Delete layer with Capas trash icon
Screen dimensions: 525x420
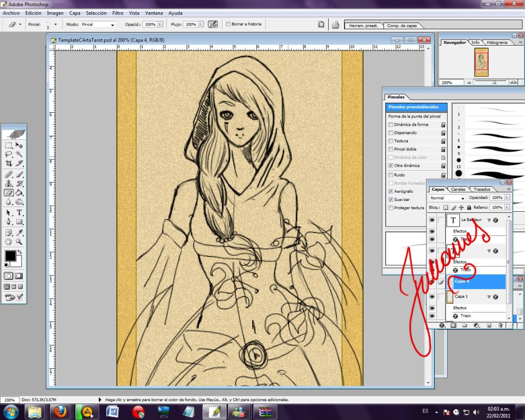500,325
